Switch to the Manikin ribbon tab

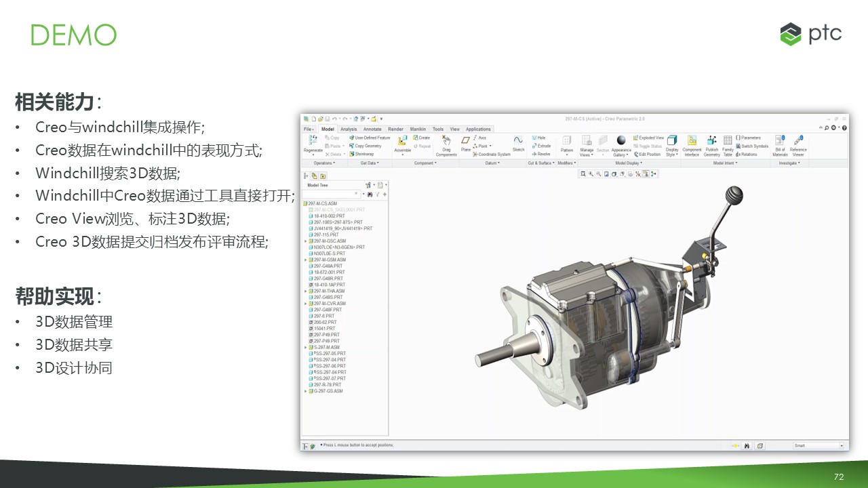point(418,129)
